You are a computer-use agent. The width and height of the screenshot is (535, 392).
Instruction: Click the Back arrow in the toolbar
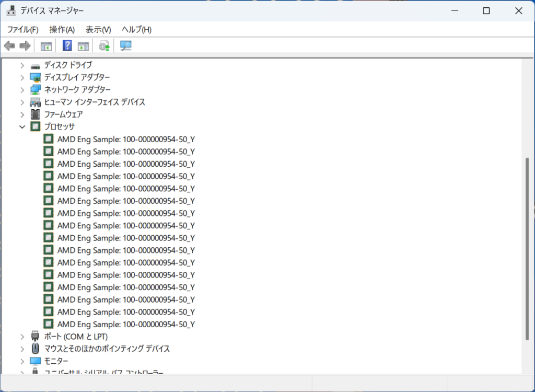pyautogui.click(x=9, y=46)
